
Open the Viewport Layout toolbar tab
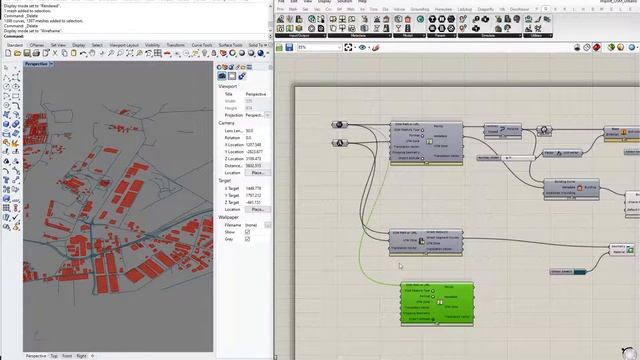coord(124,45)
